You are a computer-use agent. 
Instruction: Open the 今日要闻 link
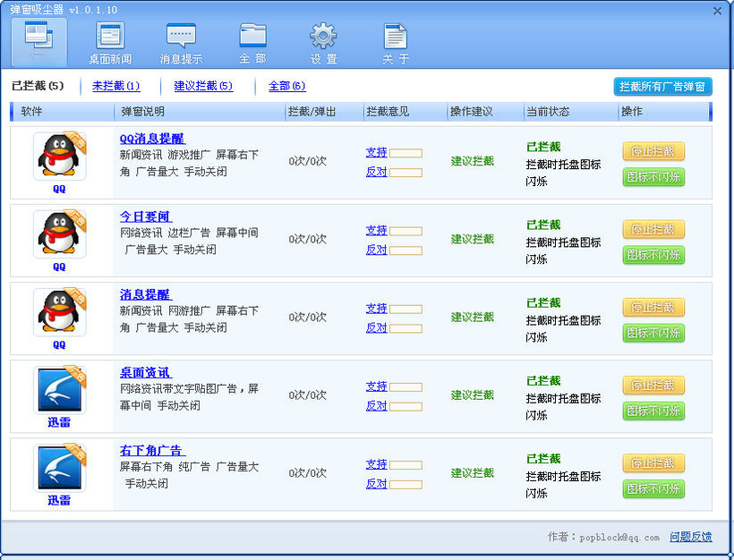(146, 217)
